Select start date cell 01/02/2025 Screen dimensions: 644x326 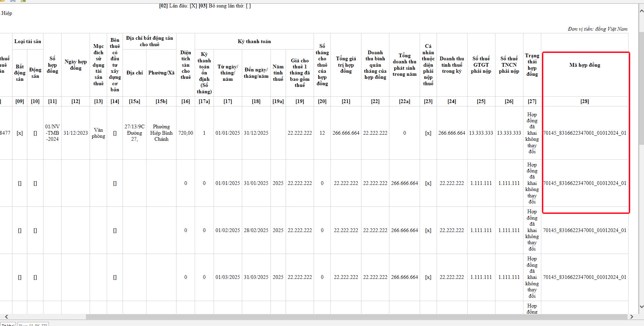point(228,230)
